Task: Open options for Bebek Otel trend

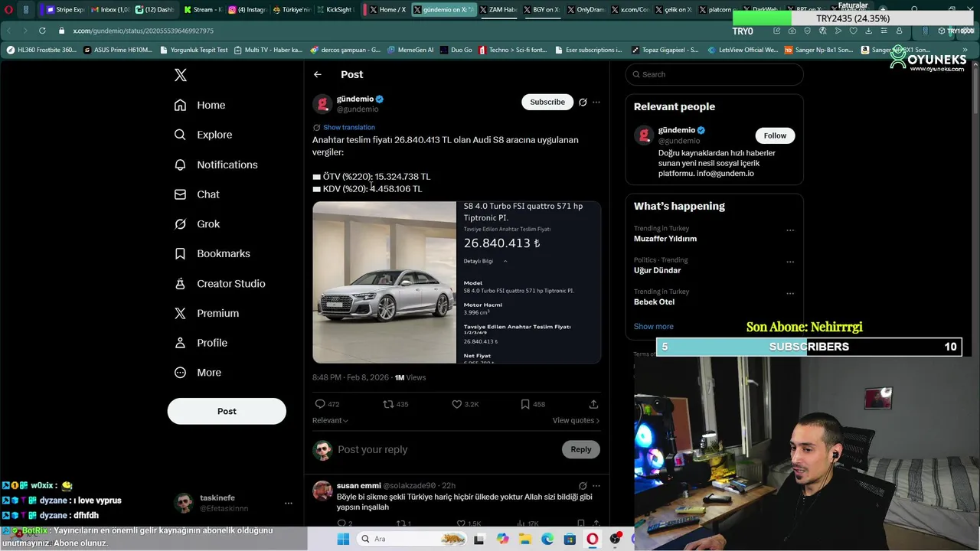Action: tap(790, 293)
